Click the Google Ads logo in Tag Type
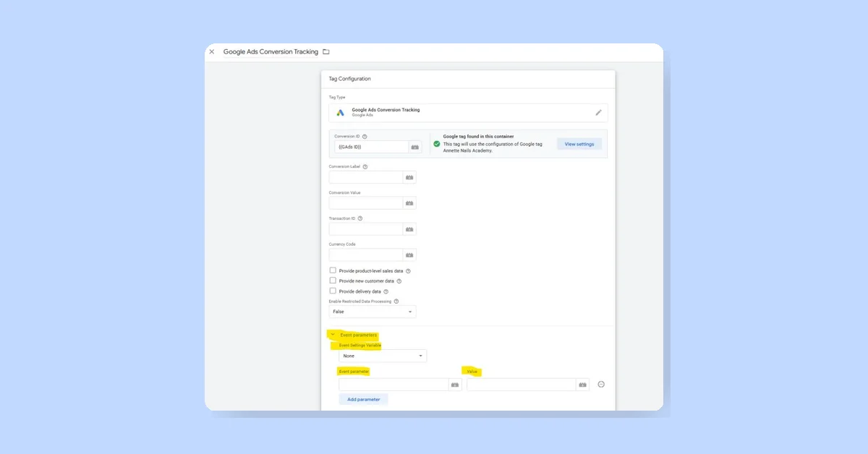868x454 pixels. tap(341, 113)
